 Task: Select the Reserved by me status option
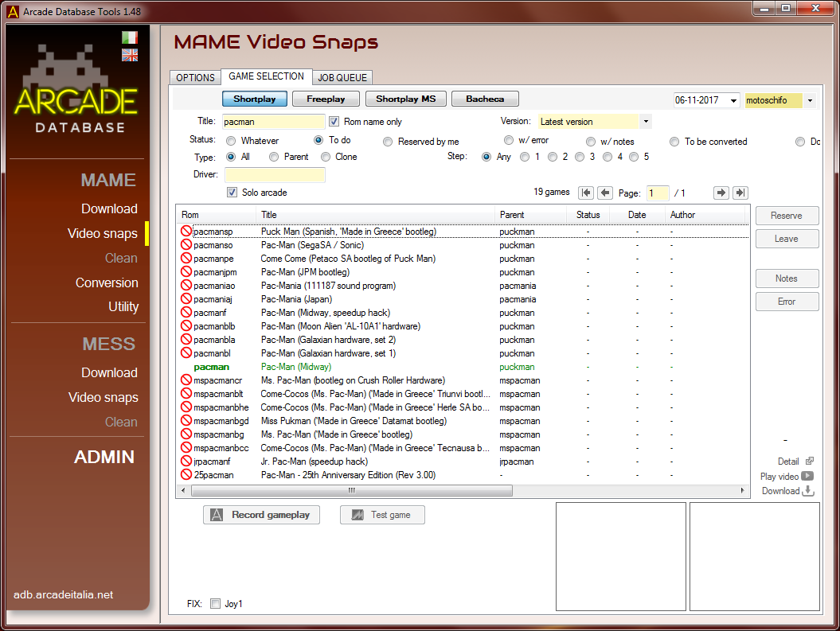[x=388, y=142]
